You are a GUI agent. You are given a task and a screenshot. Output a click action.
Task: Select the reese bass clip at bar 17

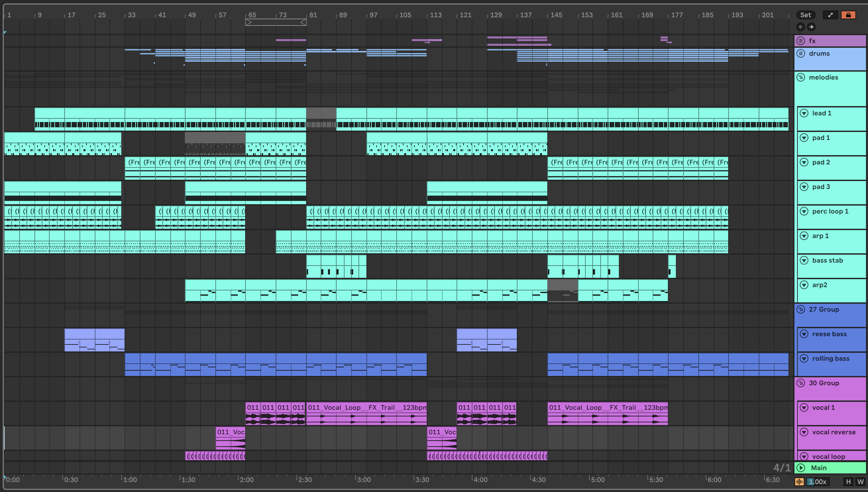(x=80, y=340)
